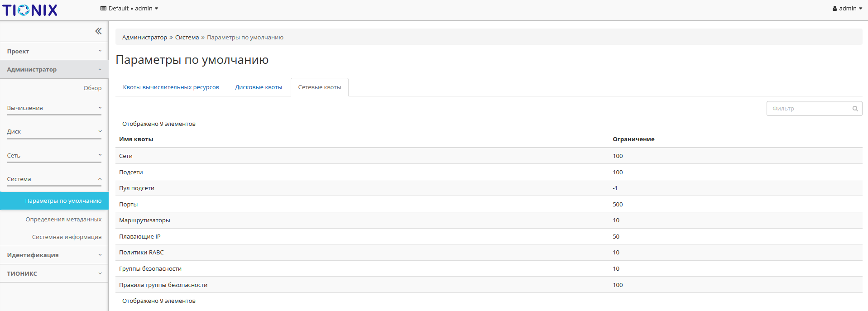Viewport: 868px width, 311px height.
Task: Click the search magnifier icon in filter
Action: (855, 109)
